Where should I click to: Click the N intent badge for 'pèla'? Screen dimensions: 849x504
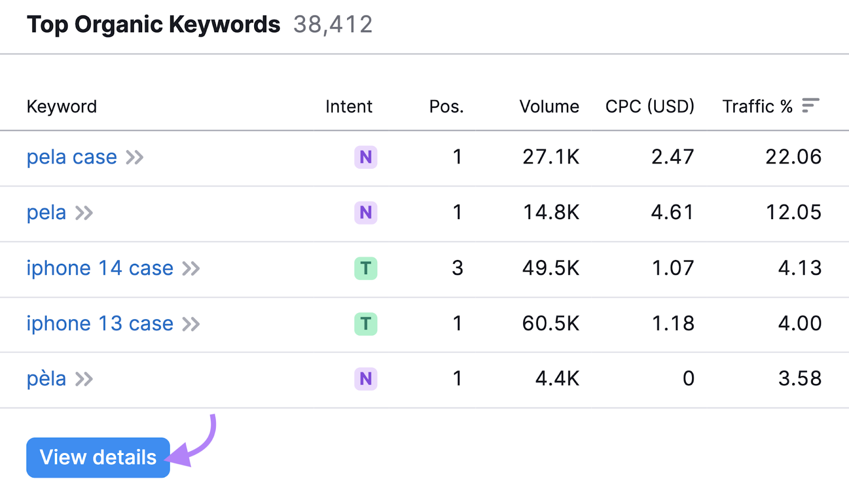[x=366, y=379]
